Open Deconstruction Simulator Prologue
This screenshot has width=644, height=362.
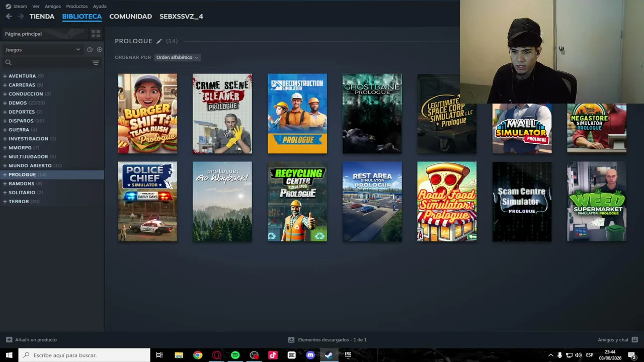(297, 114)
